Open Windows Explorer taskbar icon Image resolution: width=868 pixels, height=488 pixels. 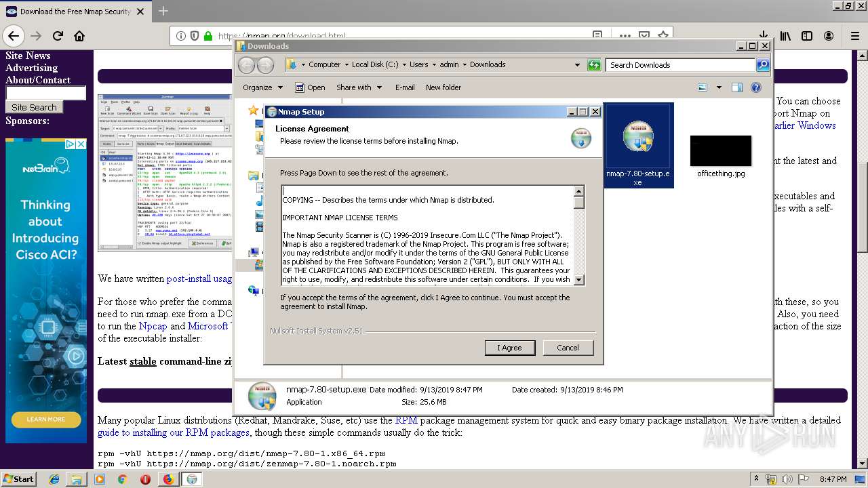[77, 479]
